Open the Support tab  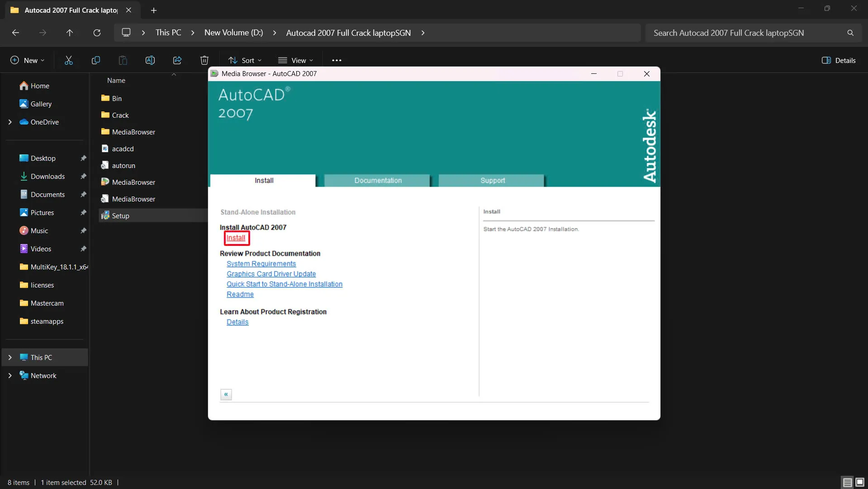coord(492,180)
